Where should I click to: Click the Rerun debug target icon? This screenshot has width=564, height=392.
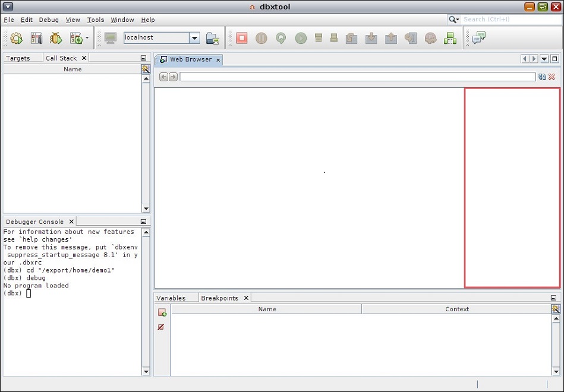tap(76, 38)
